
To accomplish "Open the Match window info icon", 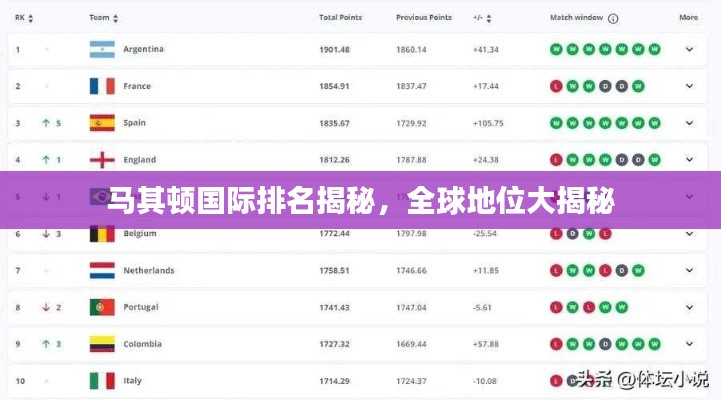I will 613,18.
